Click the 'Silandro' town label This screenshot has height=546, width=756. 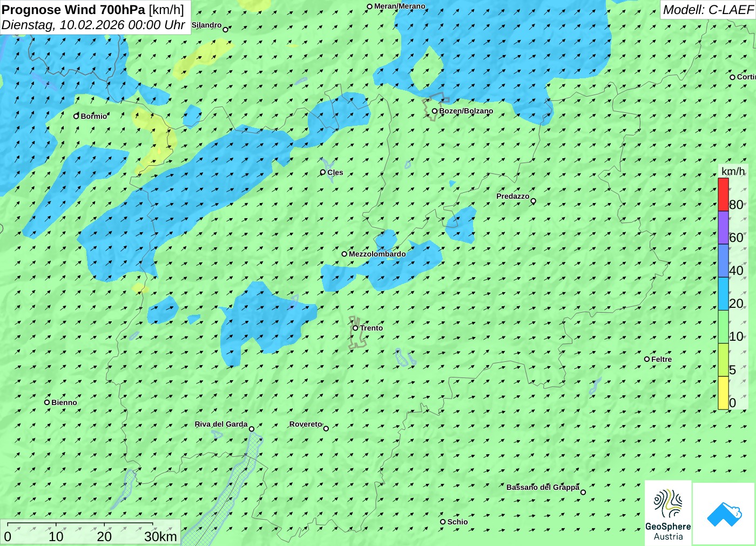click(x=206, y=25)
